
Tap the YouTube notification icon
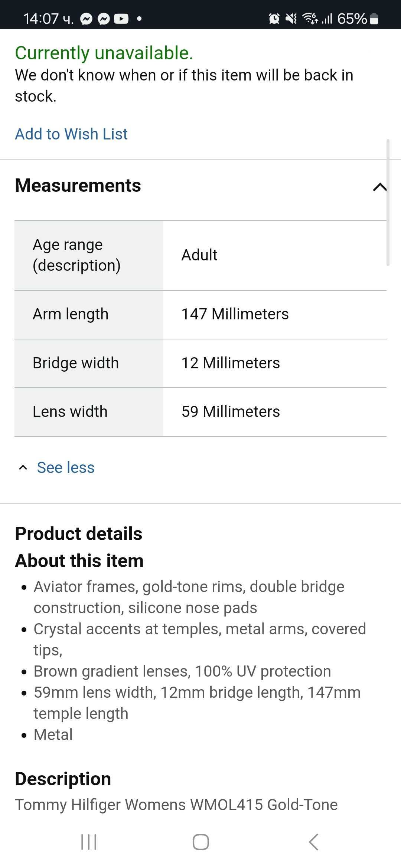tap(121, 19)
